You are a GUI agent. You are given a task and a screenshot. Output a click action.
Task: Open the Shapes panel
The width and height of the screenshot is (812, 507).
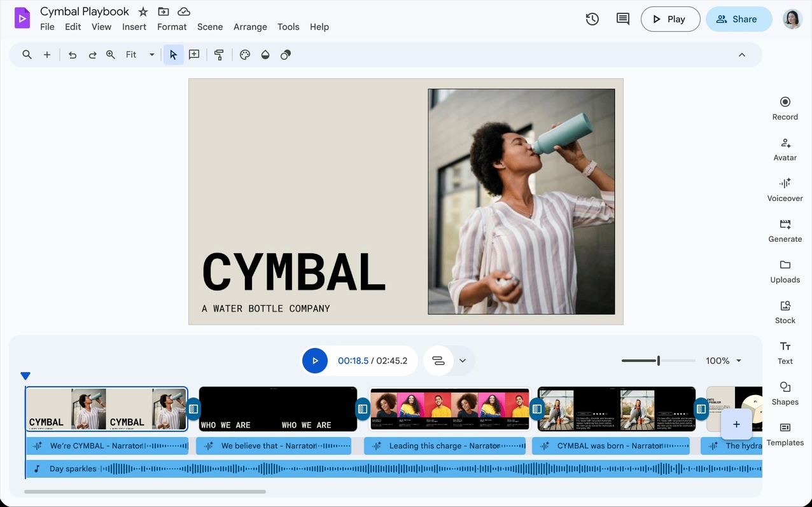click(785, 393)
